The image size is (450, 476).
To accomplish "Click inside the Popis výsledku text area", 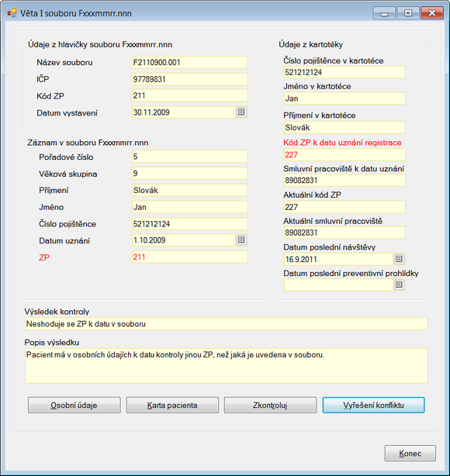I will (x=227, y=366).
